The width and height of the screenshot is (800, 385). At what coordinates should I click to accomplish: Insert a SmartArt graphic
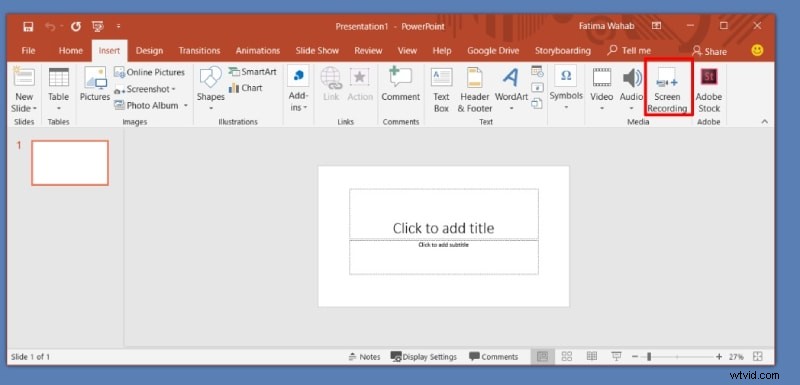coord(253,72)
